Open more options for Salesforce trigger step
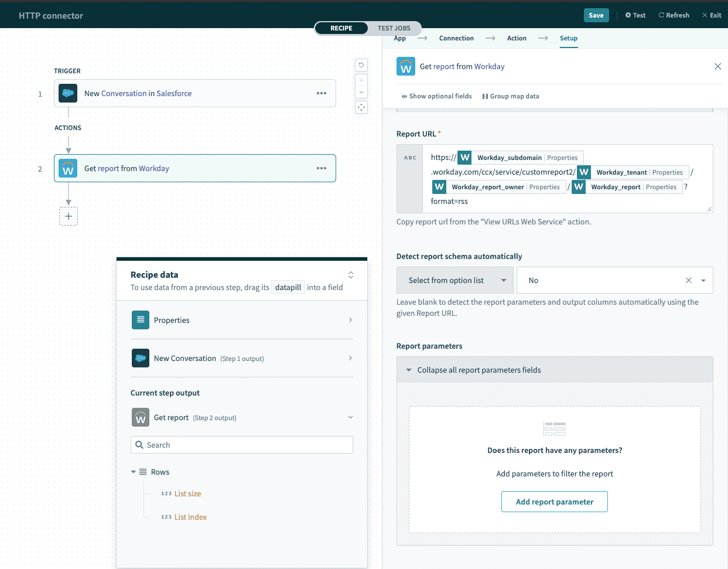This screenshot has width=728, height=569. click(x=322, y=93)
